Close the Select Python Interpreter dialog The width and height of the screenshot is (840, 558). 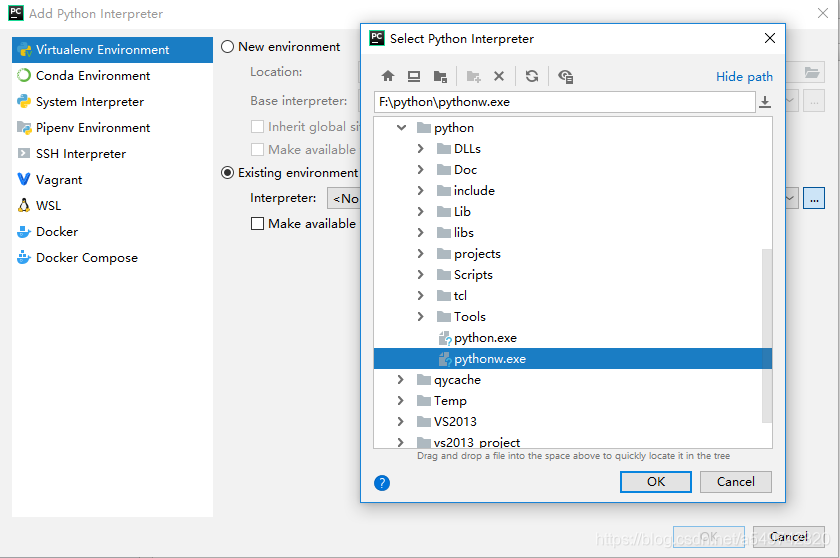click(x=770, y=38)
